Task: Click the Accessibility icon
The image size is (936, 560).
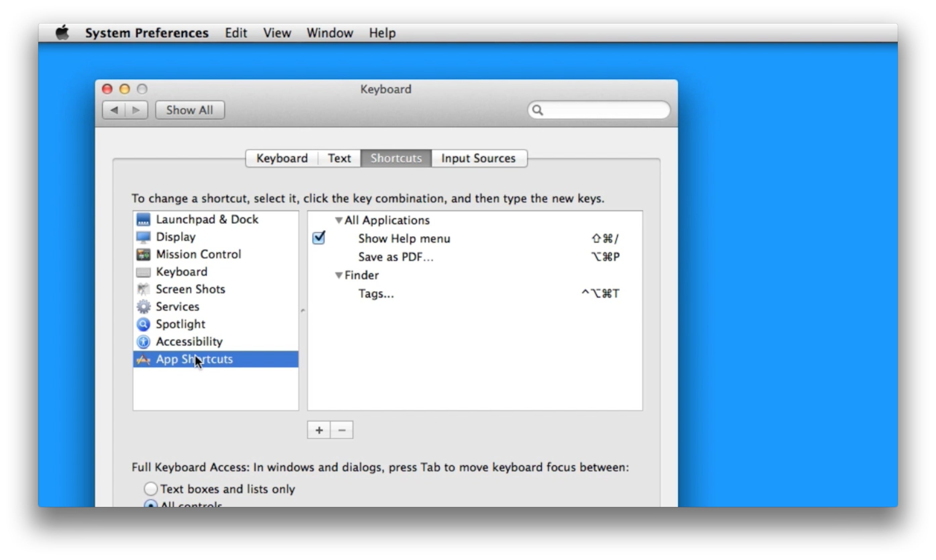Action: (x=143, y=342)
